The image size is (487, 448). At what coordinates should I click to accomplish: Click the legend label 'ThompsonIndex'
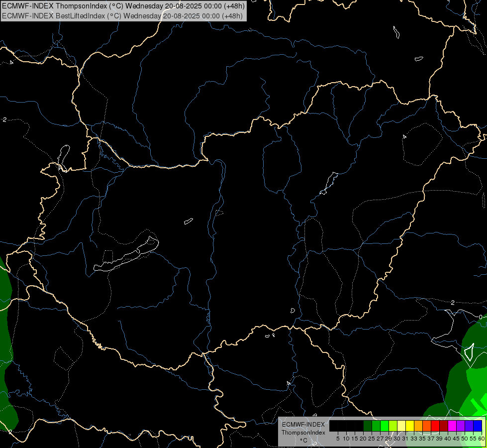click(x=303, y=433)
